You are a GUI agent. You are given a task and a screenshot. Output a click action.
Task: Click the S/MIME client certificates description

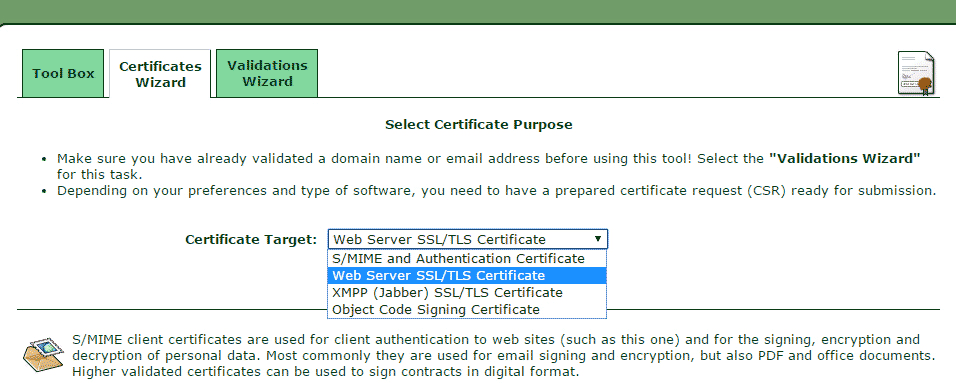pos(503,355)
